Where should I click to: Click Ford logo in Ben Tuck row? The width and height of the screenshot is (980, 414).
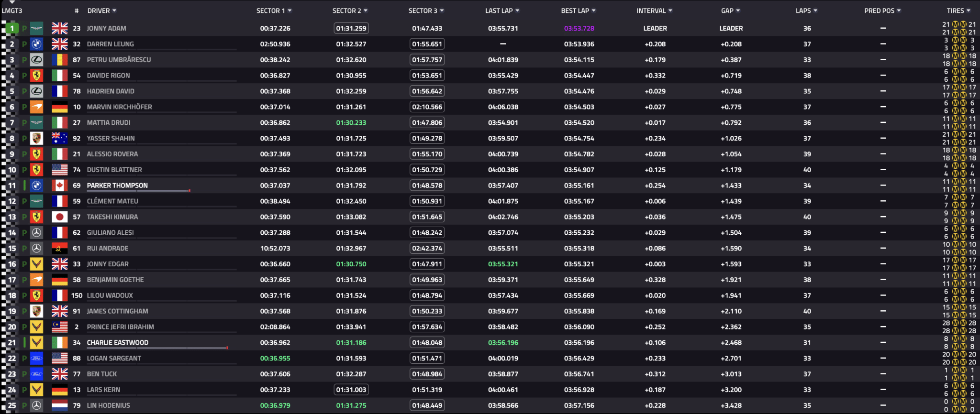point(37,374)
